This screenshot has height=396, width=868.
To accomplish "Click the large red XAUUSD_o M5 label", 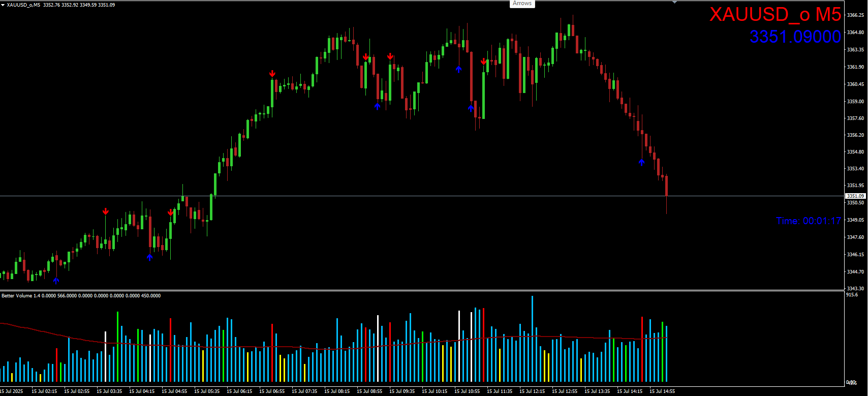I will click(774, 15).
